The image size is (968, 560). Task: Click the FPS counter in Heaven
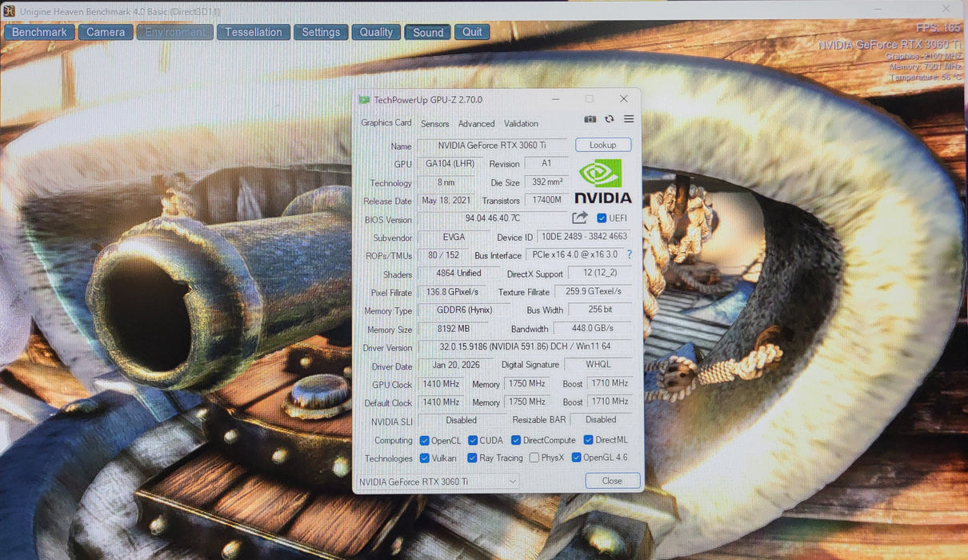pyautogui.click(x=938, y=29)
